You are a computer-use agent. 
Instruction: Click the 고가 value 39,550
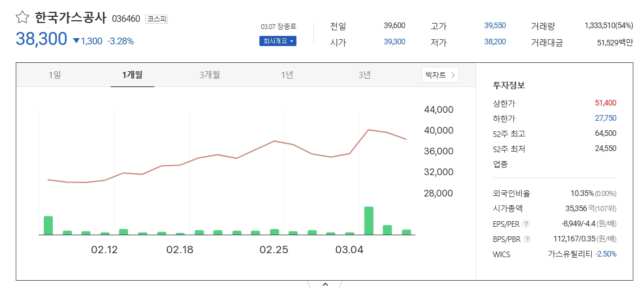coord(495,25)
